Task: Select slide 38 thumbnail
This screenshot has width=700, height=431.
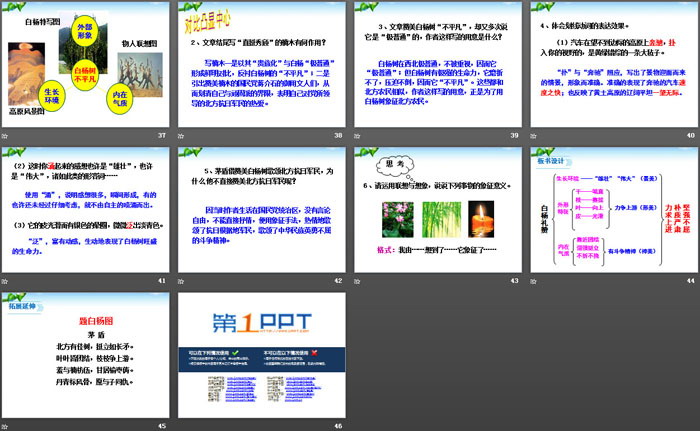Action: point(262,65)
